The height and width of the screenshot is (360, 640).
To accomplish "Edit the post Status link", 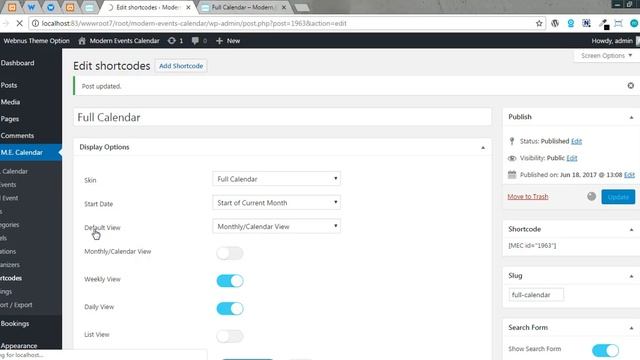I will (x=576, y=141).
